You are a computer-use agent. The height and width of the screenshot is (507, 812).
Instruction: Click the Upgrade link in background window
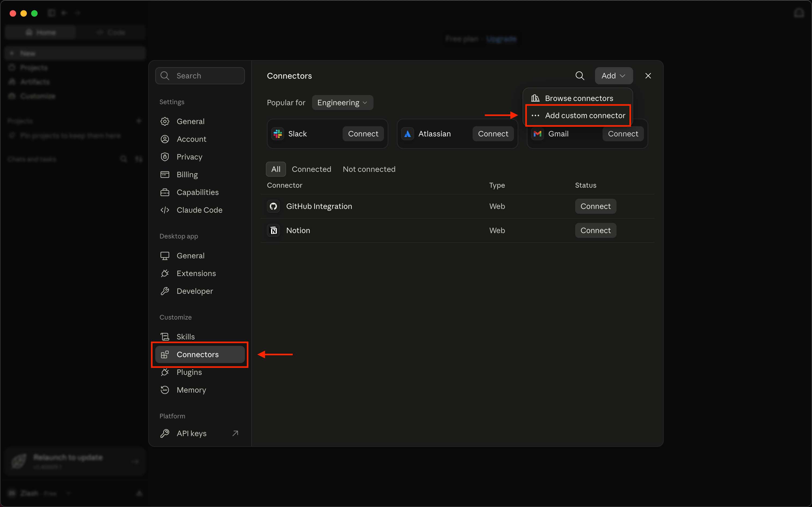pos(501,39)
